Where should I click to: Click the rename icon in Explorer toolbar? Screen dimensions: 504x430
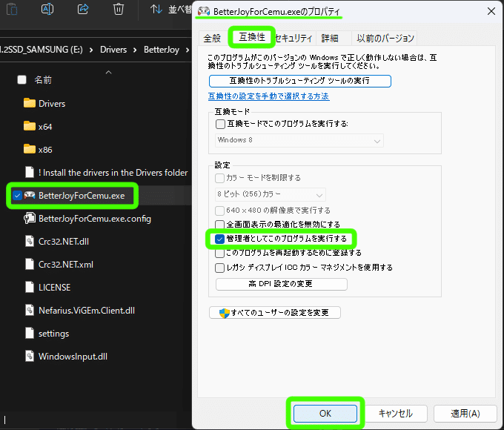(x=47, y=9)
